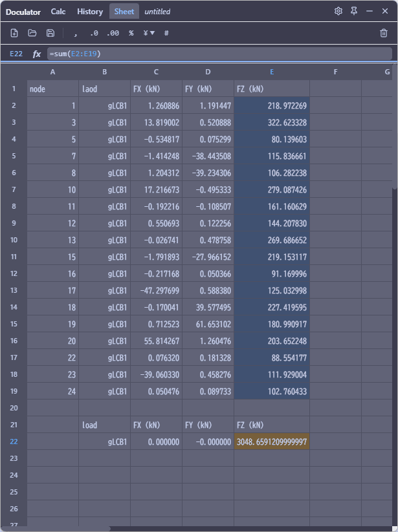Select the Sheet tab
Image resolution: width=398 pixels, height=532 pixels.
(124, 12)
